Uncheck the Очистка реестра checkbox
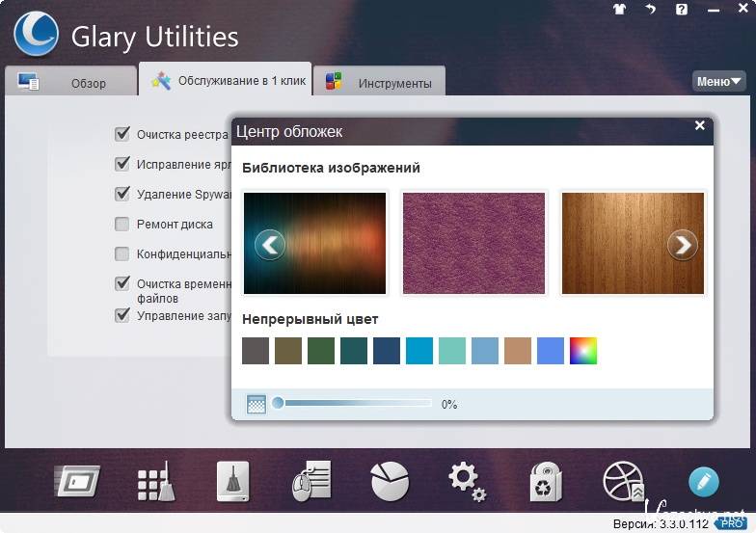This screenshot has width=756, height=533. (122, 134)
